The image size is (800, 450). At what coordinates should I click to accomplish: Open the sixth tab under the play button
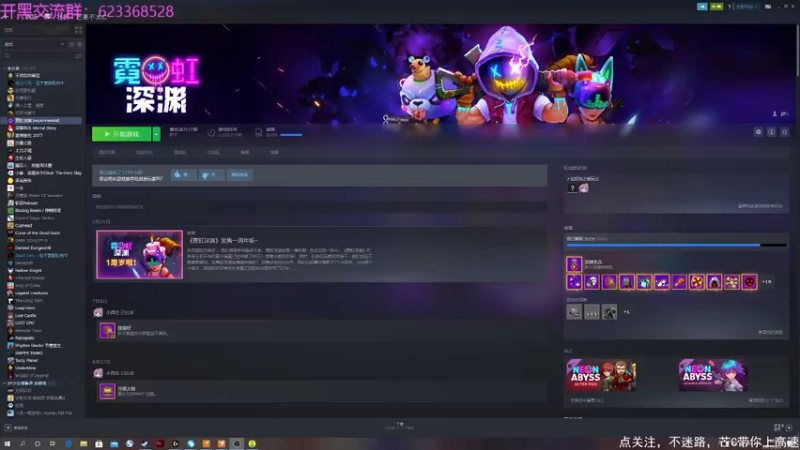(x=274, y=153)
